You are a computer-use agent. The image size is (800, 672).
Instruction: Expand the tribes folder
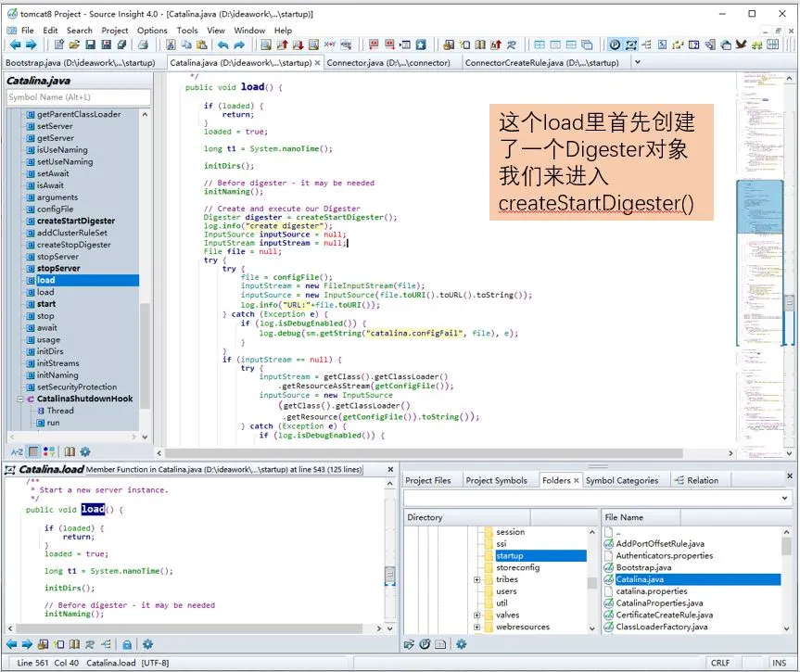476,579
